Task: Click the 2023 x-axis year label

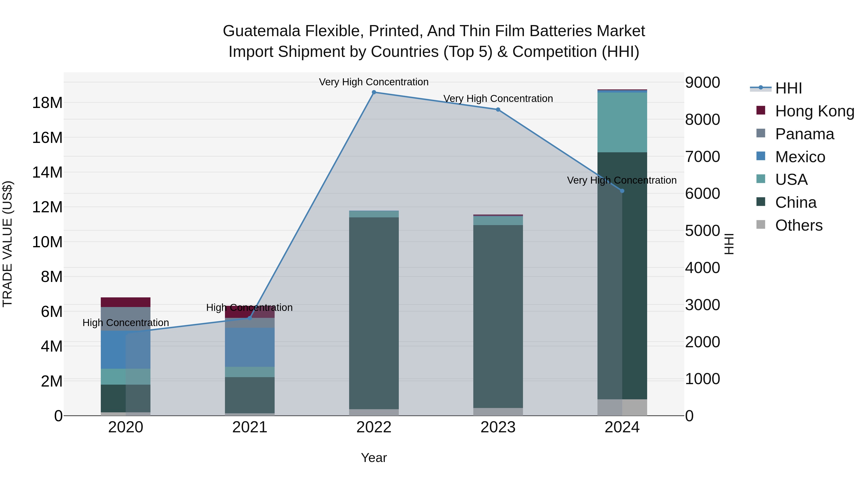Action: (x=498, y=427)
